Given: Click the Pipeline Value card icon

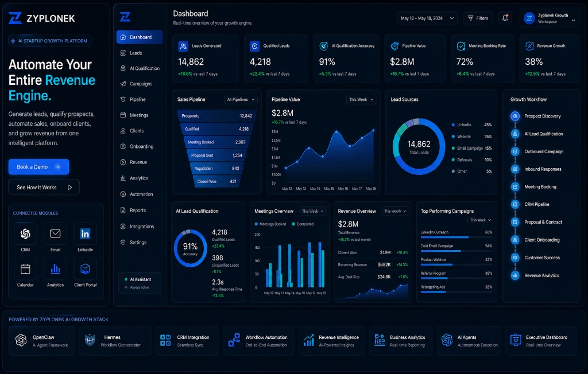Looking at the screenshot, I should click(x=394, y=46).
